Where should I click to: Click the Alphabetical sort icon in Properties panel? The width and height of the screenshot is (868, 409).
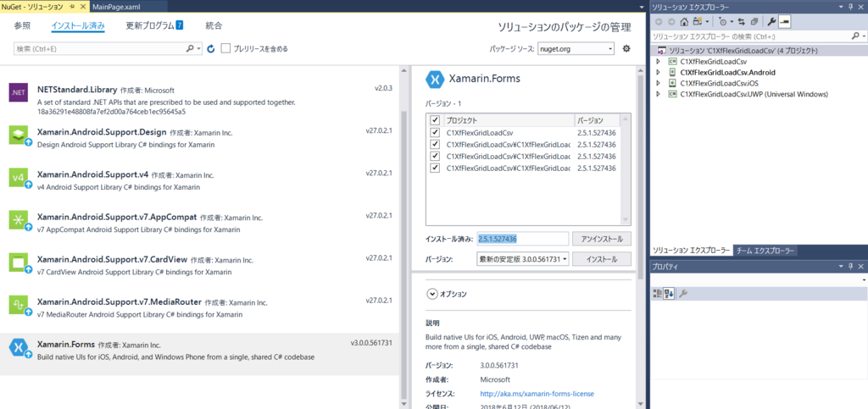669,294
